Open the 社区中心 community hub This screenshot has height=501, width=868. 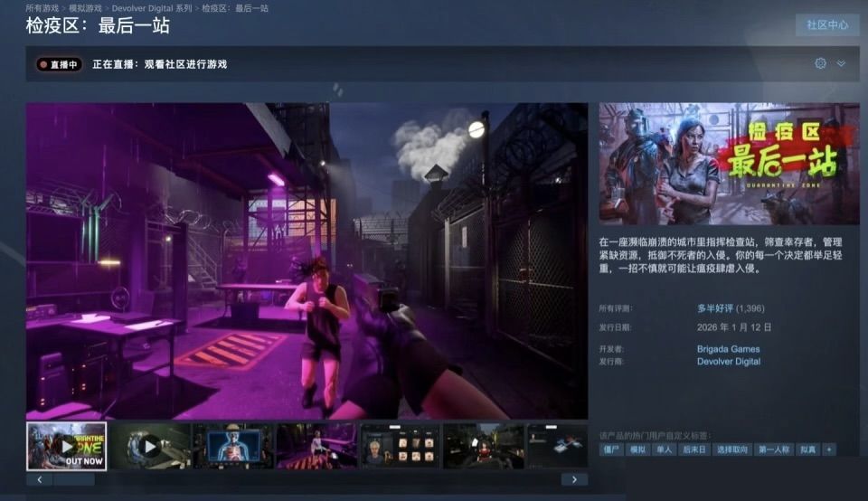pyautogui.click(x=827, y=25)
